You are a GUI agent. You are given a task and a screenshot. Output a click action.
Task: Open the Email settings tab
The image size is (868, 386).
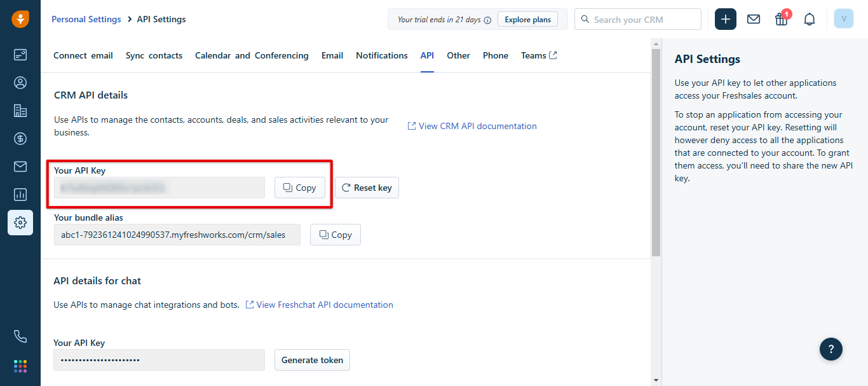(332, 55)
